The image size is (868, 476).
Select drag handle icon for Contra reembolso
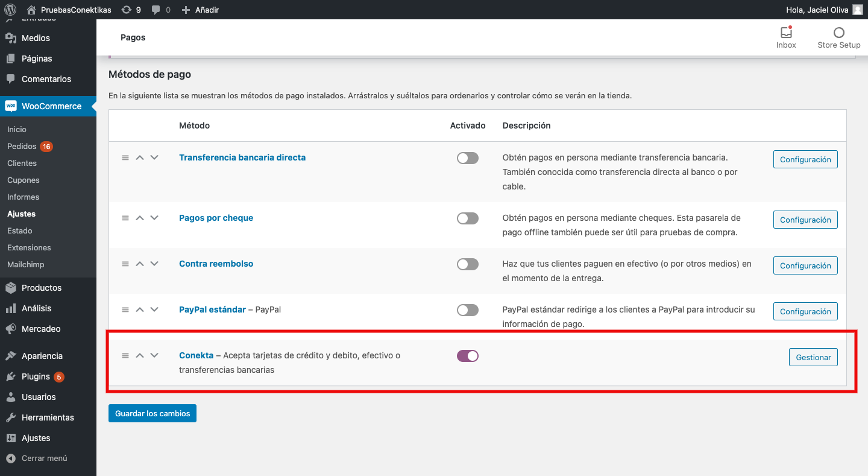point(125,264)
